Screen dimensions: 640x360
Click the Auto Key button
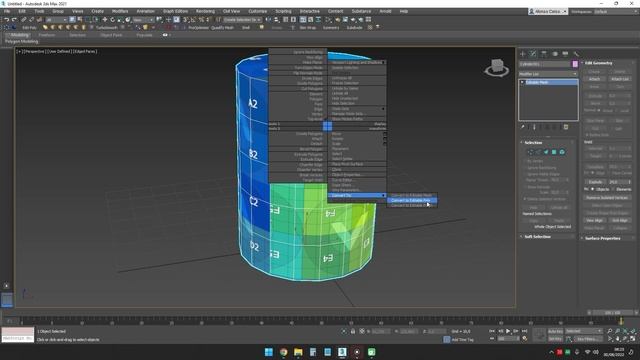[x=555, y=331]
